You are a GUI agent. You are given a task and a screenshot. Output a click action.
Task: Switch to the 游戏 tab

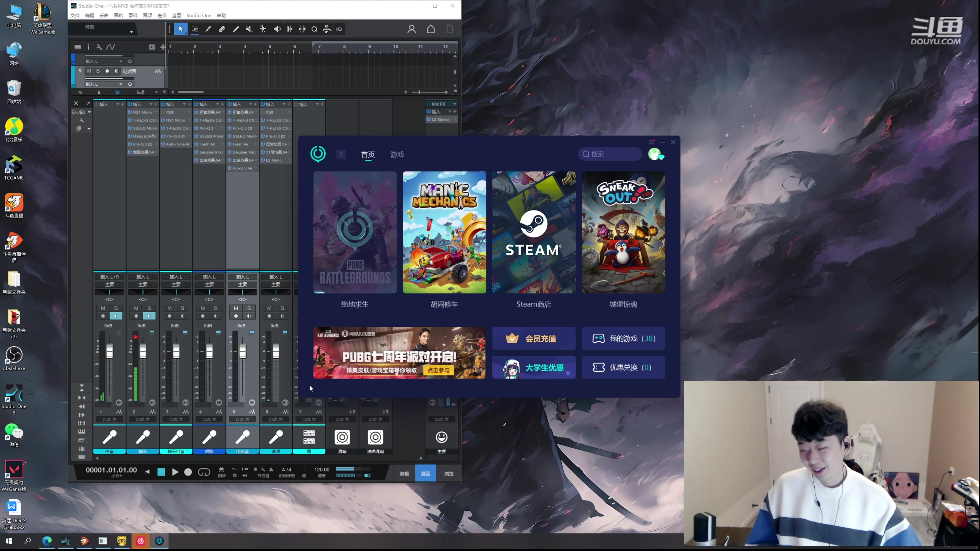click(397, 154)
